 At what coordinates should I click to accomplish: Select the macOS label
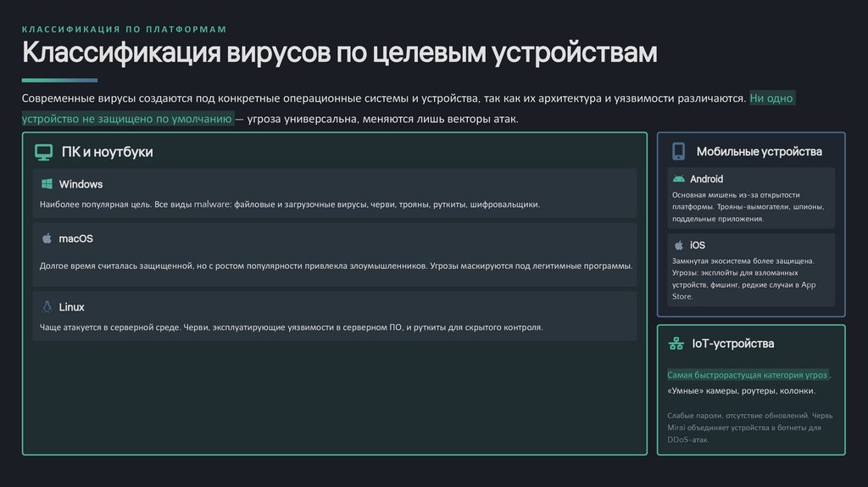point(75,238)
